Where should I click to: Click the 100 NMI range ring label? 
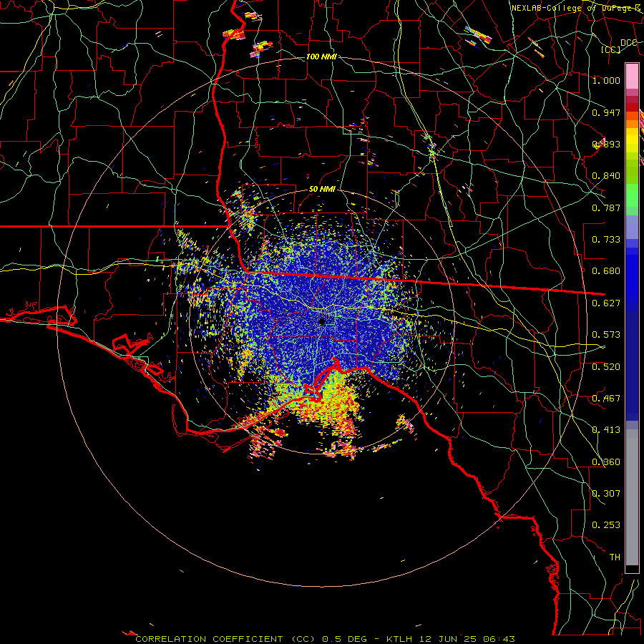pos(321,57)
